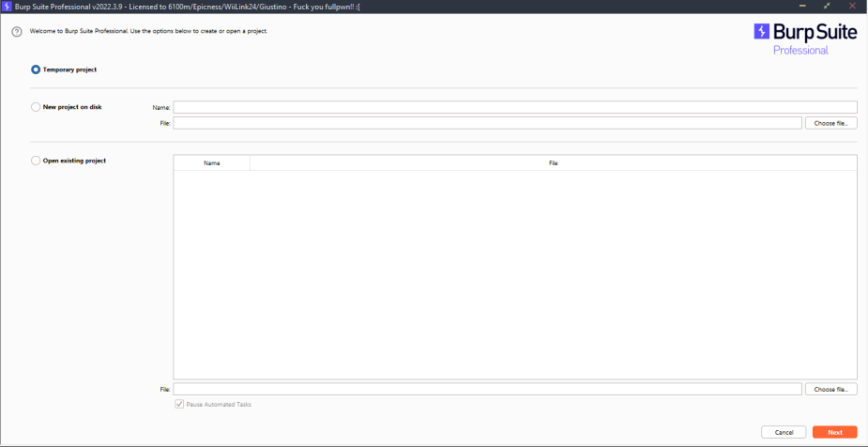Screen dimensions: 868x447
Task: Close the Burp Suite window
Action: click(x=852, y=6)
